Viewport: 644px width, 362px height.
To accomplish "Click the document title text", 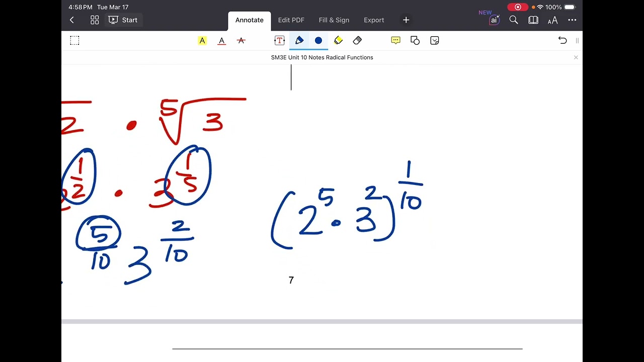I will [x=322, y=57].
